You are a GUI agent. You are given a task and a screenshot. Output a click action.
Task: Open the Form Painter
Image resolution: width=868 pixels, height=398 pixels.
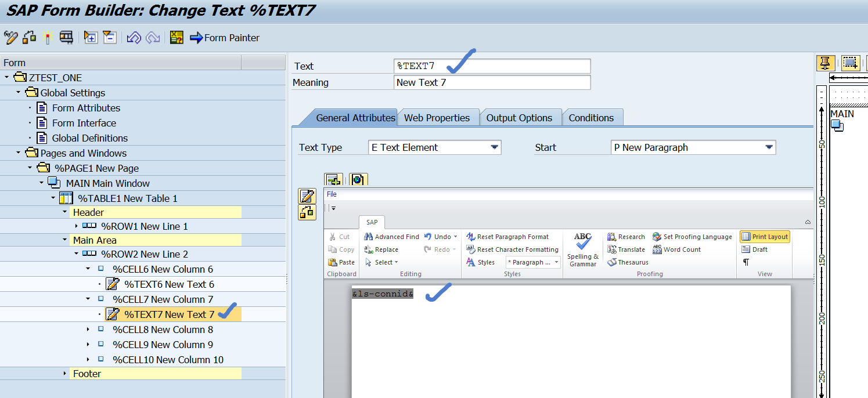[x=225, y=38]
